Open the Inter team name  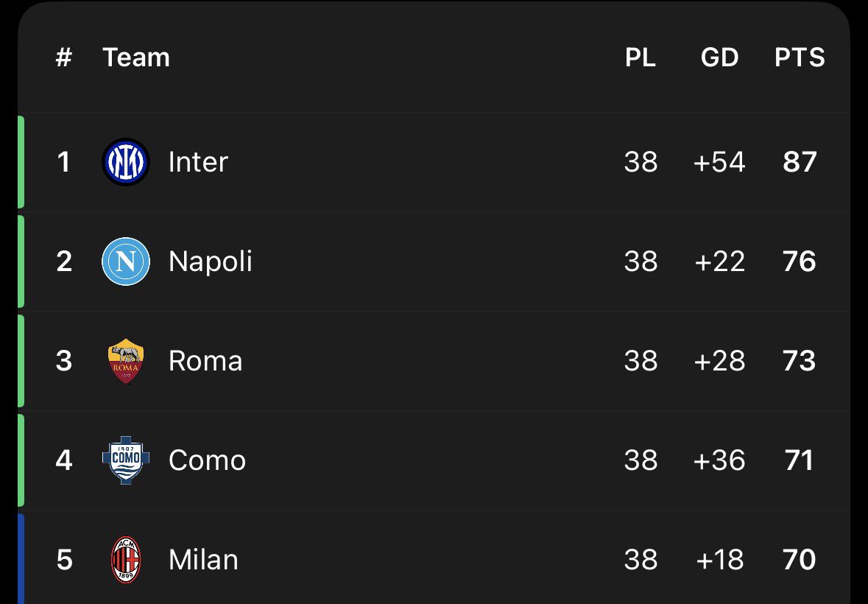[198, 162]
